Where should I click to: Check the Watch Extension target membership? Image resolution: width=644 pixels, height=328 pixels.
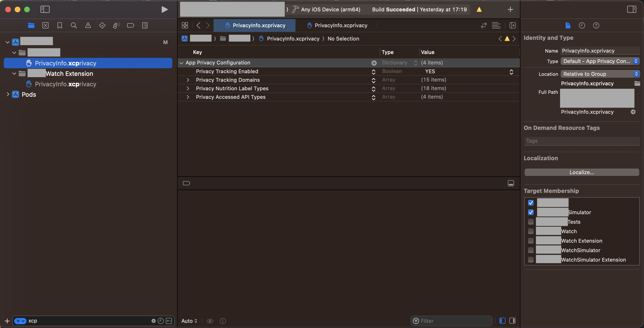pyautogui.click(x=531, y=241)
